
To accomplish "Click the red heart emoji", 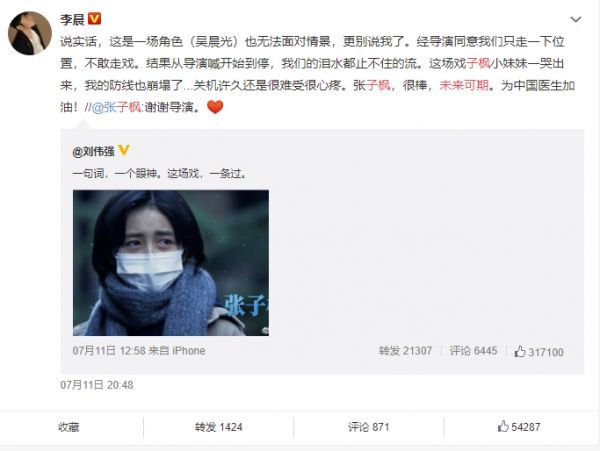I will (x=215, y=107).
